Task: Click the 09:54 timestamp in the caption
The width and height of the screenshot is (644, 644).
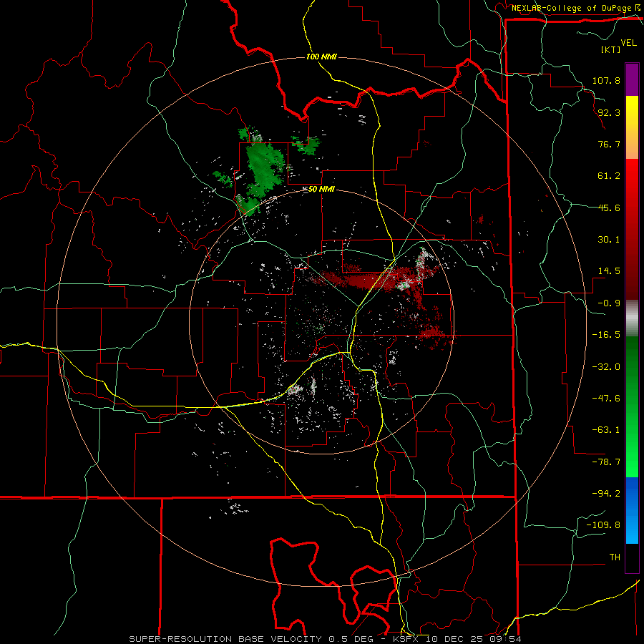Action: click(x=506, y=639)
